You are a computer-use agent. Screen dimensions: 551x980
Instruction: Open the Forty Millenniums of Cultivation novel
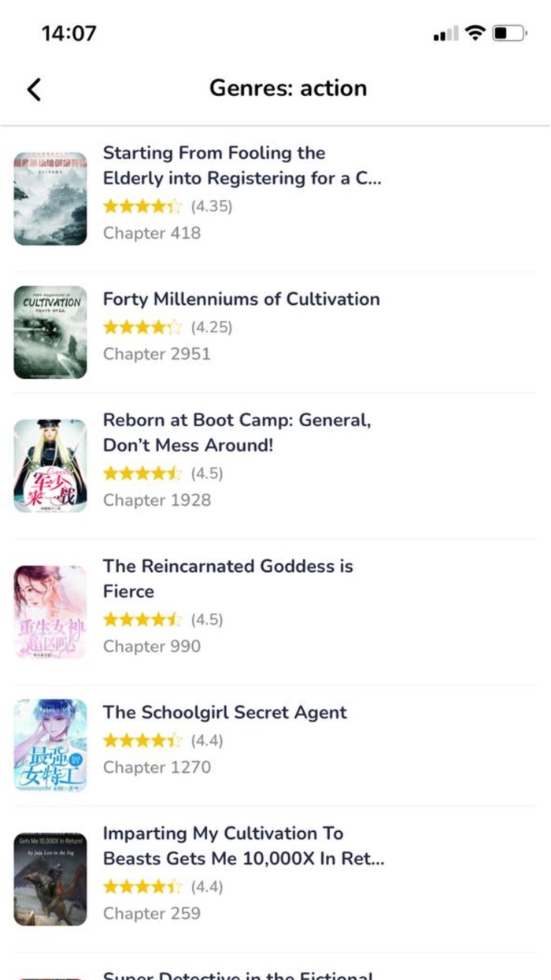tap(241, 299)
